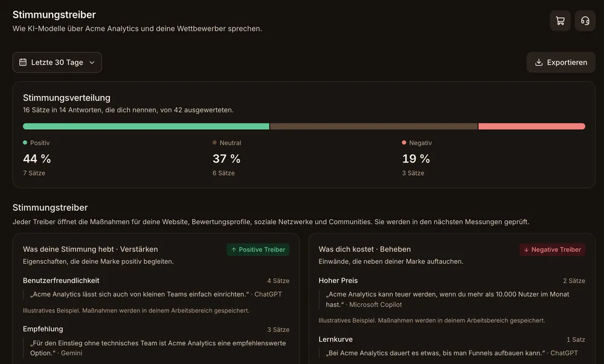Click the green Positiv legend dot
The height and width of the screenshot is (364, 604).
25,142
